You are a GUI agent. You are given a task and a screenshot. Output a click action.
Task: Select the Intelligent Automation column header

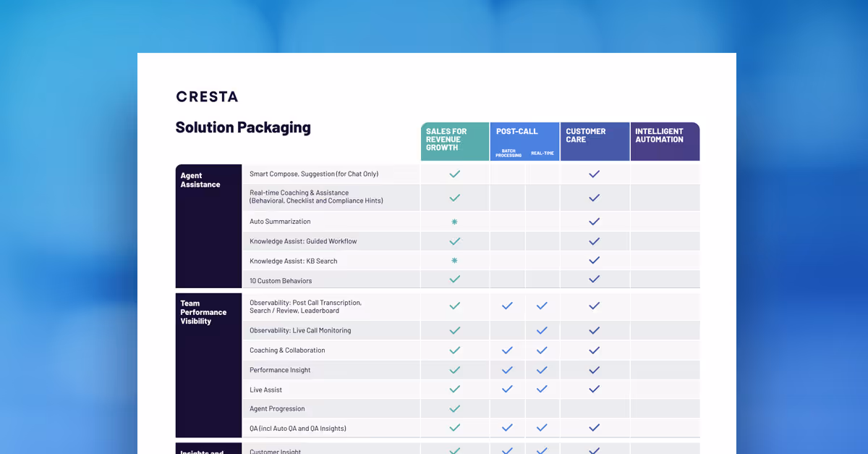coord(665,141)
